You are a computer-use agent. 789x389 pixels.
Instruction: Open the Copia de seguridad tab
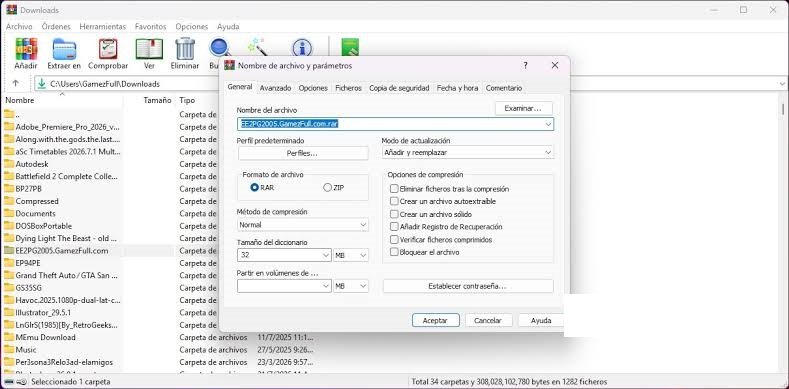(x=399, y=88)
